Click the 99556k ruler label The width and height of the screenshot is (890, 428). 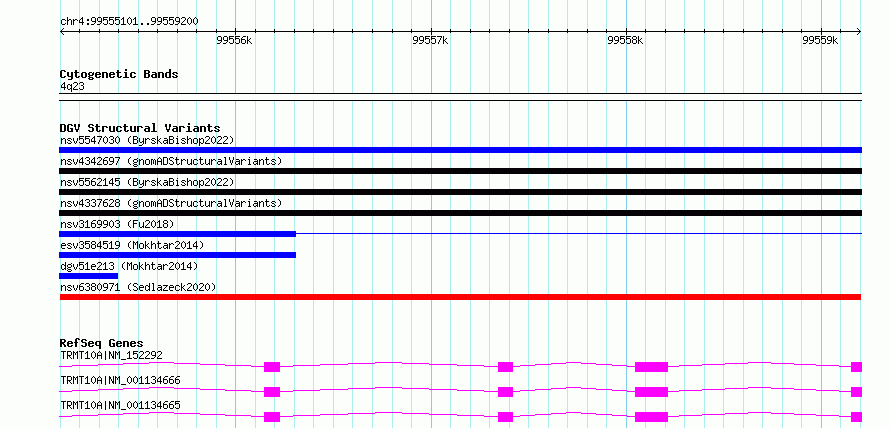click(x=234, y=40)
